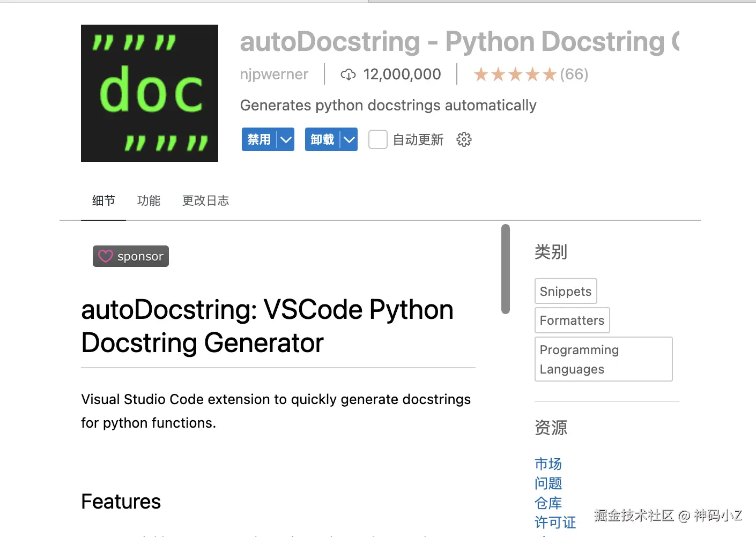Screen dimensions: 756x537
Task: Expand the 禁用 dropdown arrow
Action: pyautogui.click(x=286, y=140)
